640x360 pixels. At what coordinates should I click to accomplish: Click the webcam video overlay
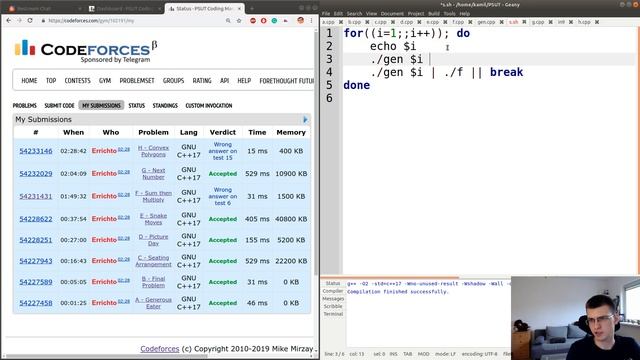tap(576, 318)
